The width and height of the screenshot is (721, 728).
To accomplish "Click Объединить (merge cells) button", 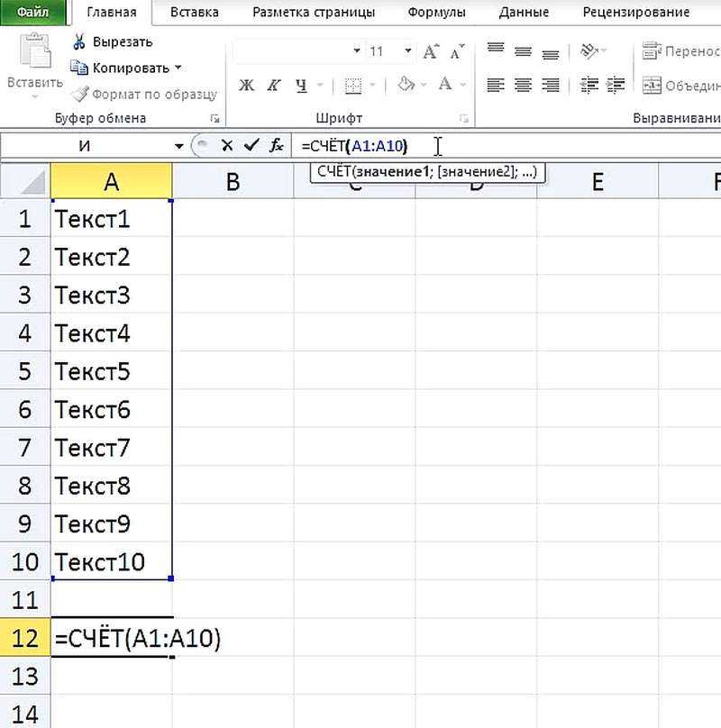I will coord(681,86).
